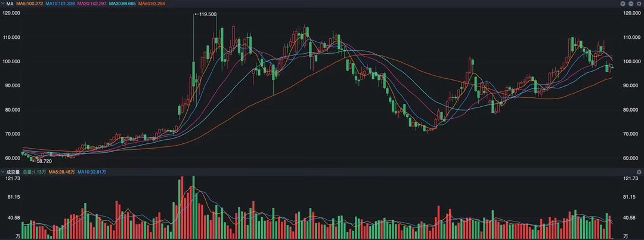
Task: Click 总量:1.13万 volume total label
Action: [x=34, y=172]
